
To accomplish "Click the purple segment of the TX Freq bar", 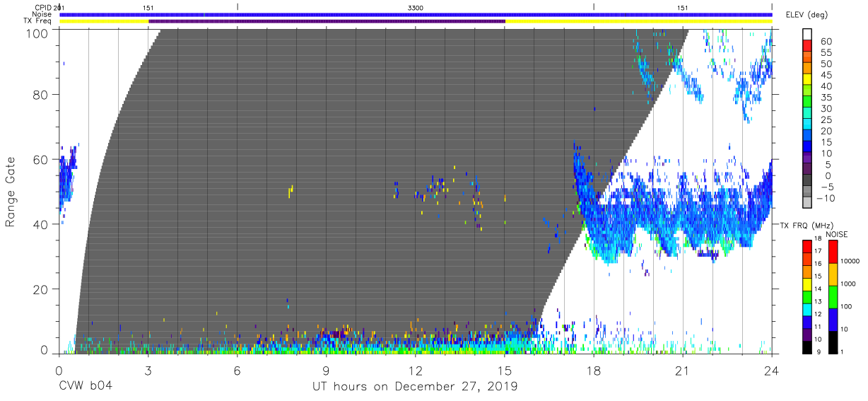I will click(x=327, y=21).
